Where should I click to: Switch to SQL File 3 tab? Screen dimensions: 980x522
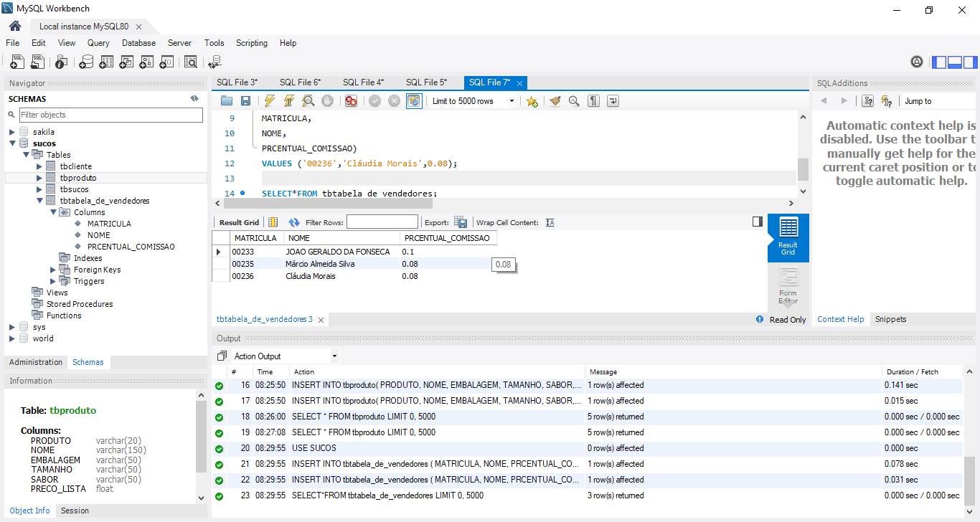click(237, 82)
